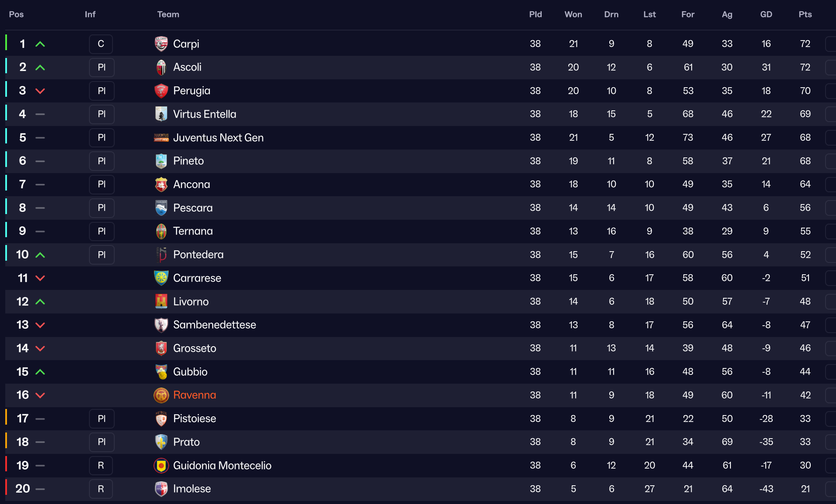
Task: Click the Carrarese club crest icon
Action: pyautogui.click(x=161, y=278)
